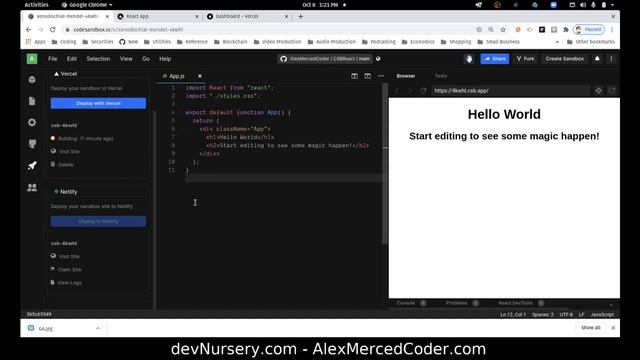Open View Logs under Netlify
The width and height of the screenshot is (640, 360).
[x=66, y=282]
